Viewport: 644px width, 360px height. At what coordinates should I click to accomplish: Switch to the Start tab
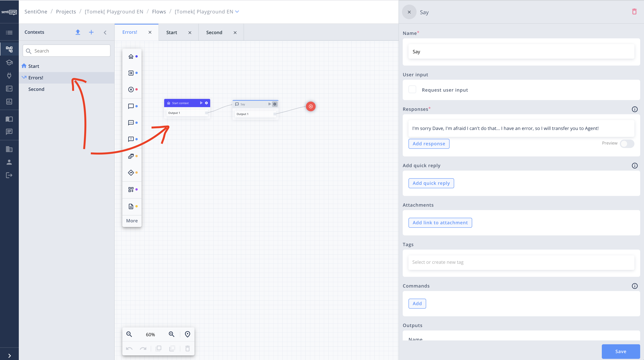point(171,32)
